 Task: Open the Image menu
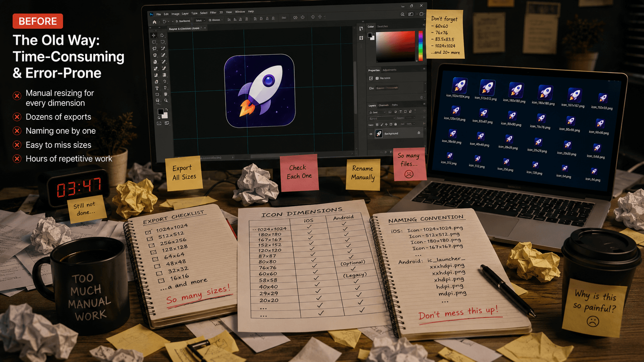(x=175, y=14)
